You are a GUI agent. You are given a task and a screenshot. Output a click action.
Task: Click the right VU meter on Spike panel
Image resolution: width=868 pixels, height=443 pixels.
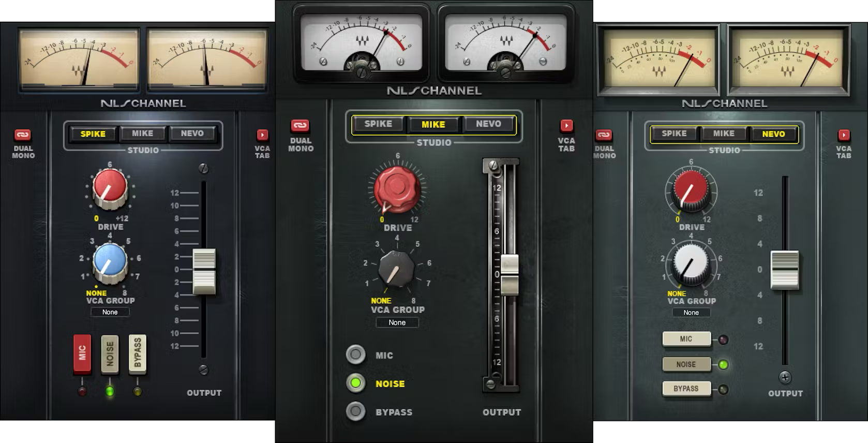click(x=207, y=60)
